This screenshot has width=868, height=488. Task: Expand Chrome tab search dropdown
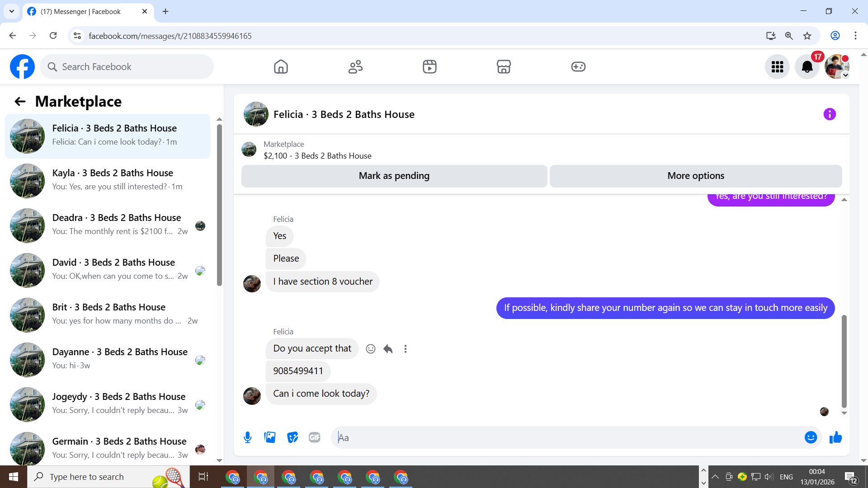pos(12,11)
